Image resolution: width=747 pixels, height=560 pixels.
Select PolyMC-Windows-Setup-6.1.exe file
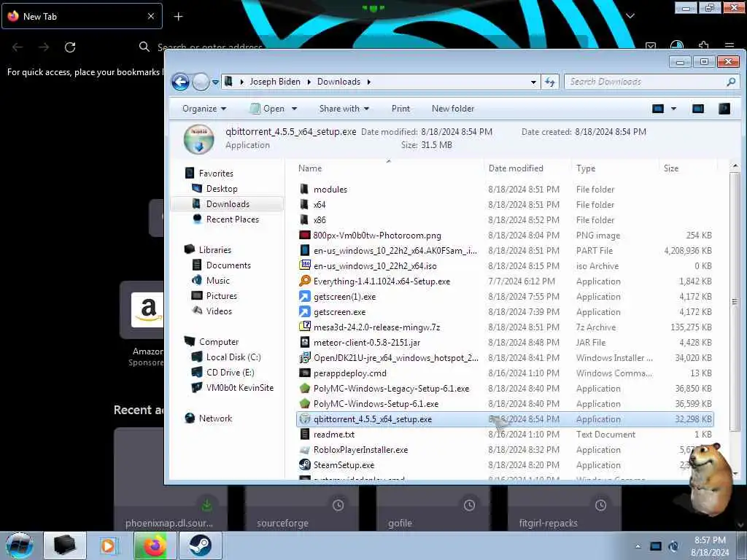[x=376, y=404]
